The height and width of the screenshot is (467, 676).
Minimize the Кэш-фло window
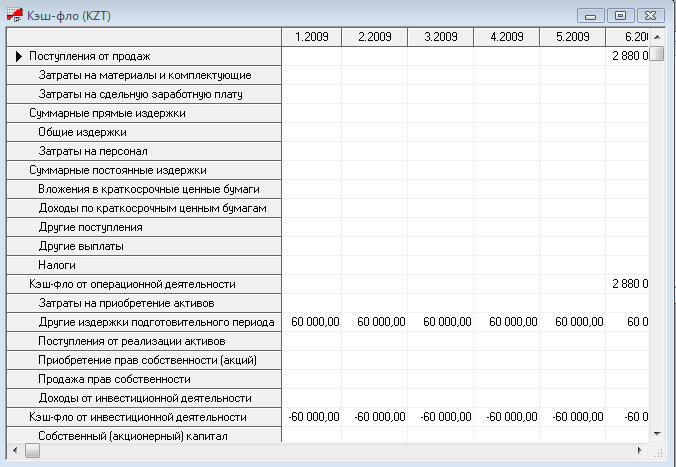coord(593,15)
